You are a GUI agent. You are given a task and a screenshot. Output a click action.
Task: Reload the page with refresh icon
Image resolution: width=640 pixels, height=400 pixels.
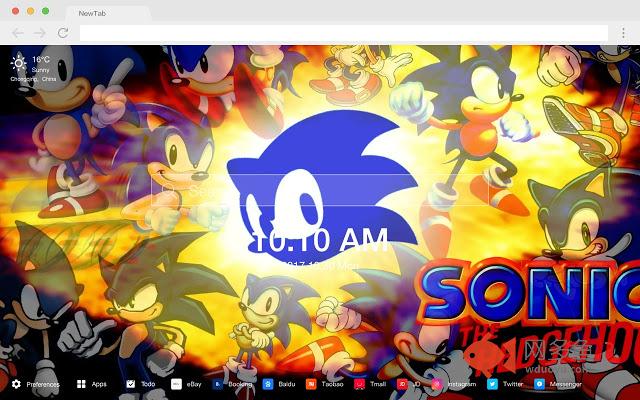pos(62,33)
